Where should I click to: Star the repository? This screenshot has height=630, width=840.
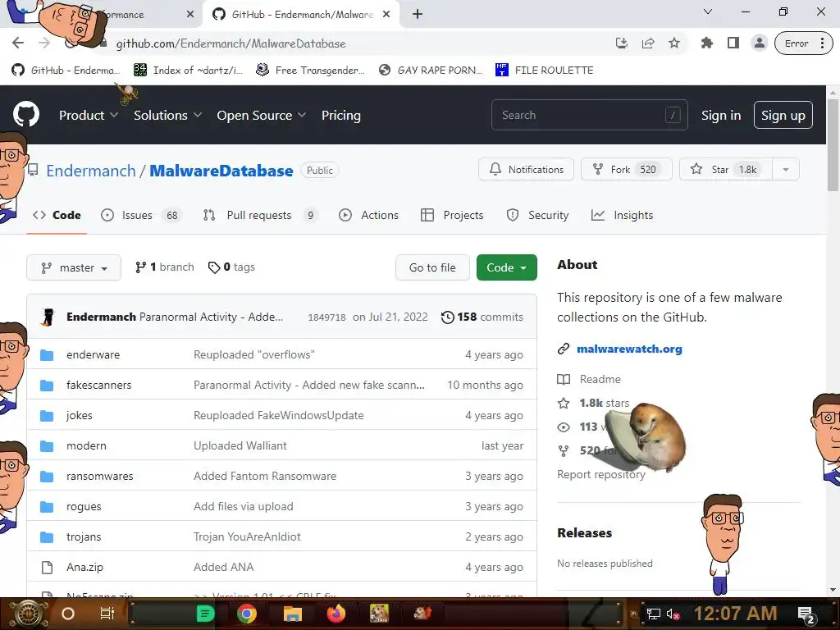[x=726, y=169]
